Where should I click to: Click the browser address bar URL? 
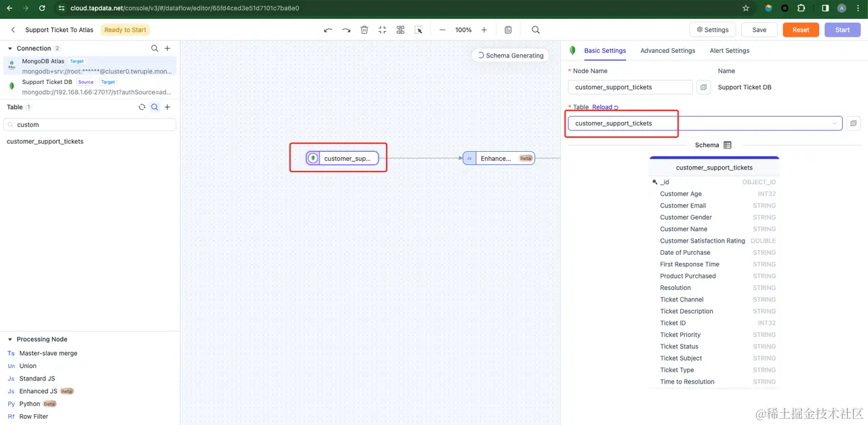click(x=184, y=8)
